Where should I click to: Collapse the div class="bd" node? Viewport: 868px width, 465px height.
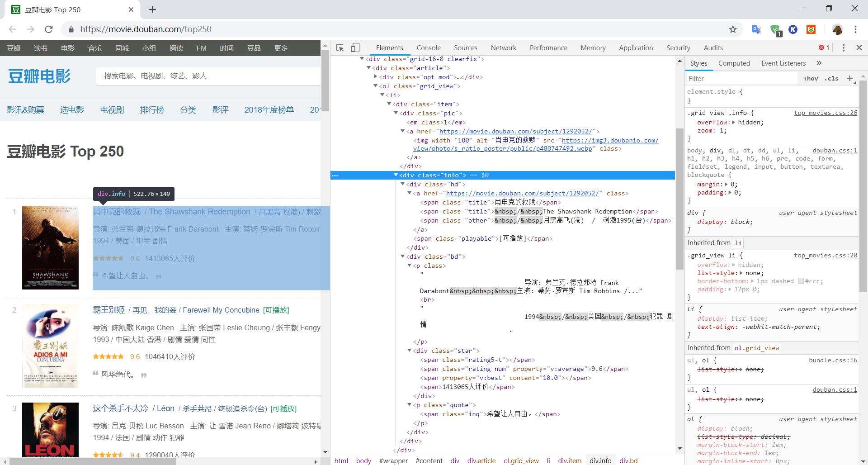(402, 256)
